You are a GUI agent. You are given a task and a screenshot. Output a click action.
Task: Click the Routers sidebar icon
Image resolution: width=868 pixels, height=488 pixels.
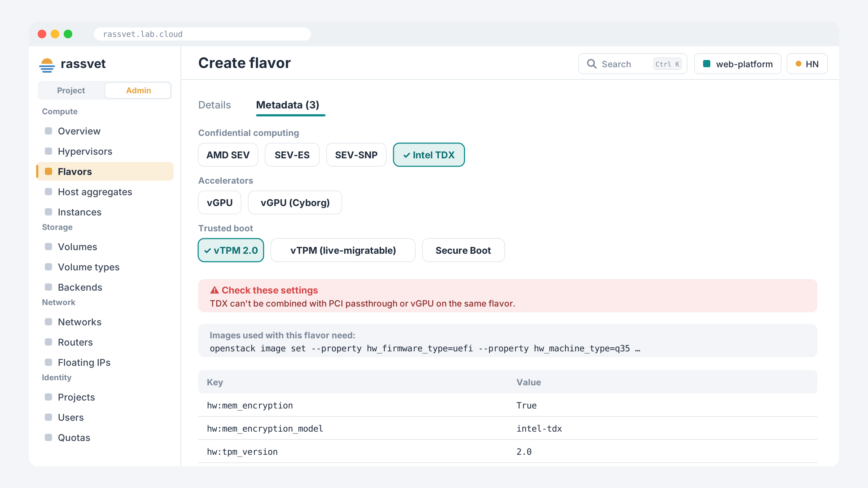pos(48,342)
